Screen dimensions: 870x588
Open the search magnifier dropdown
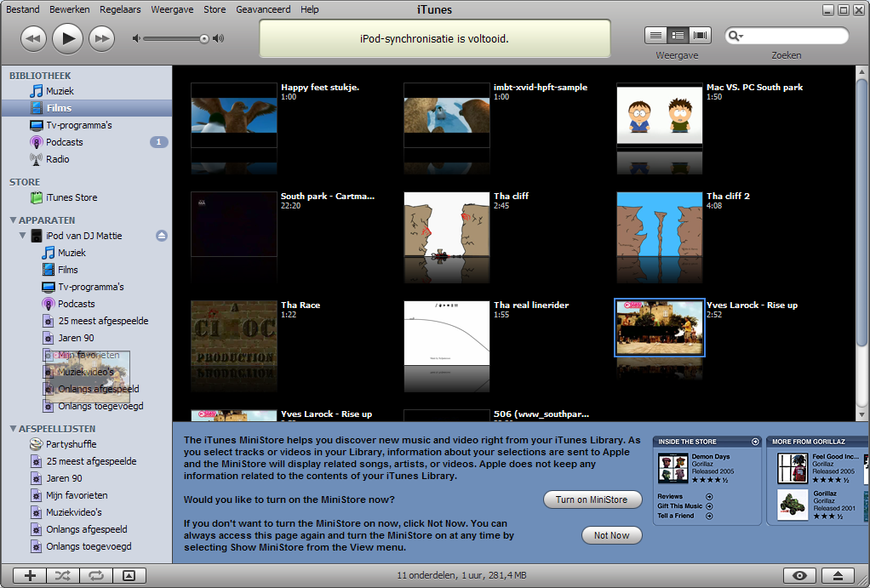pyautogui.click(x=735, y=36)
